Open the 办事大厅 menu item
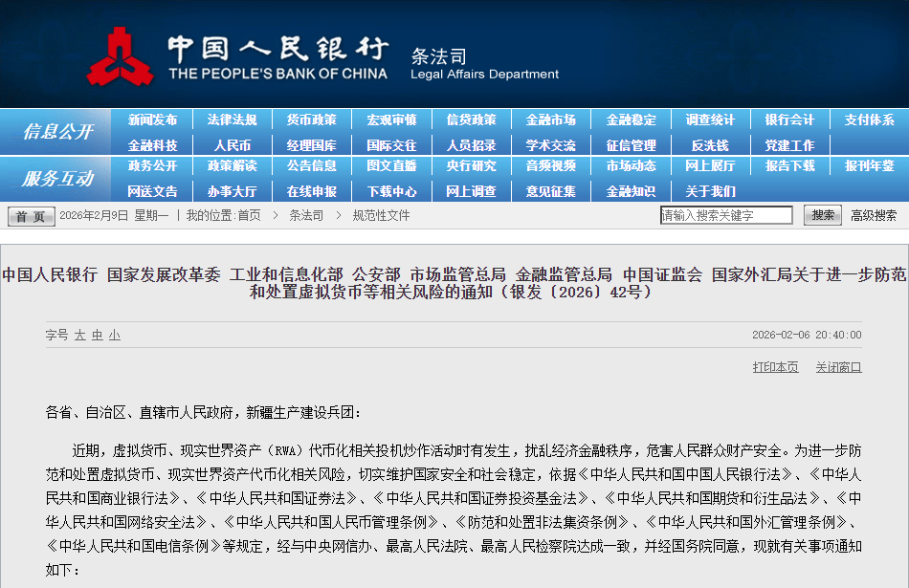Viewport: 909px width, 588px height. coord(232,191)
